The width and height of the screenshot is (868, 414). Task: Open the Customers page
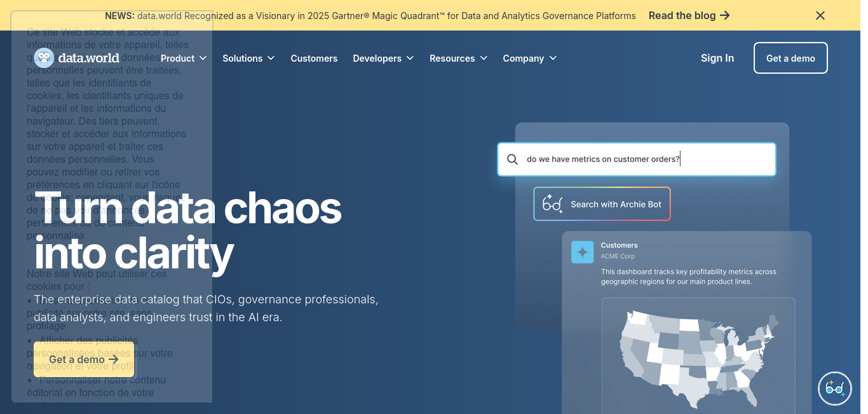pos(314,58)
